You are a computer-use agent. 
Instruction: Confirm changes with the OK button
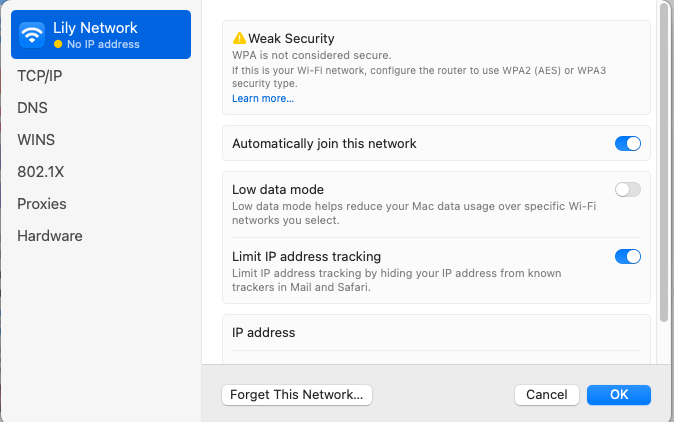coord(619,394)
